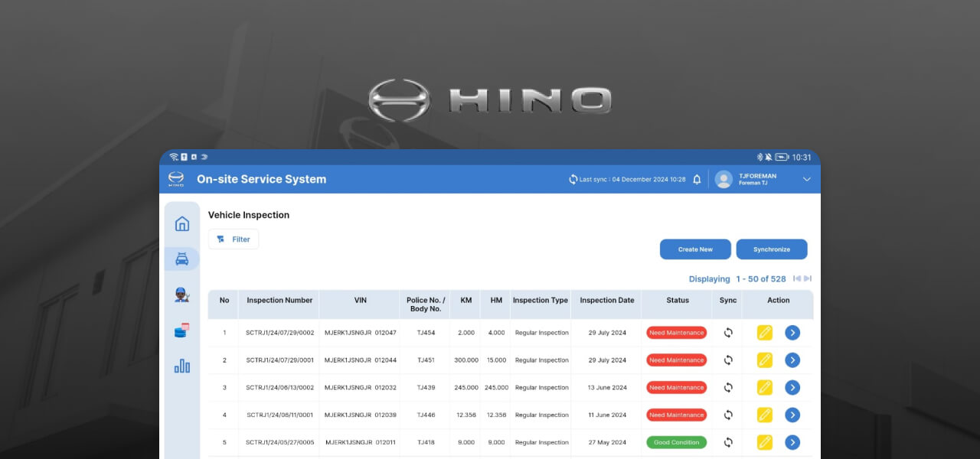Open the mechanic icon in sidebar

pos(182,295)
